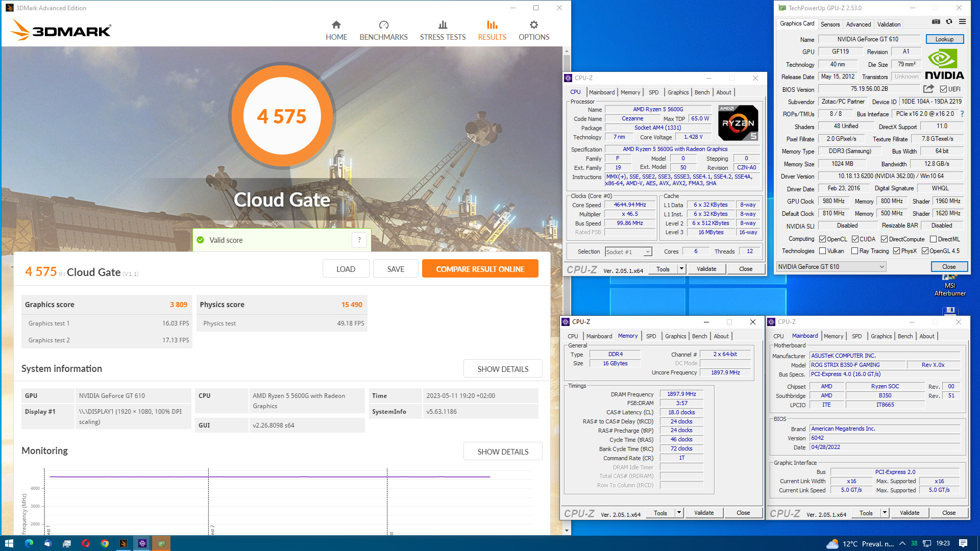Toggle the OpenGL 4.5 checkbox

pos(925,251)
